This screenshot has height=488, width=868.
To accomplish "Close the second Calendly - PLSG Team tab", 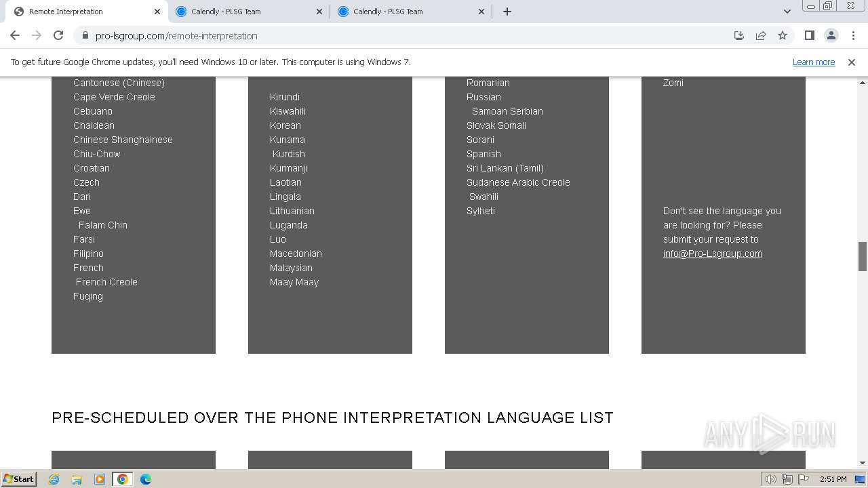I will [x=481, y=12].
